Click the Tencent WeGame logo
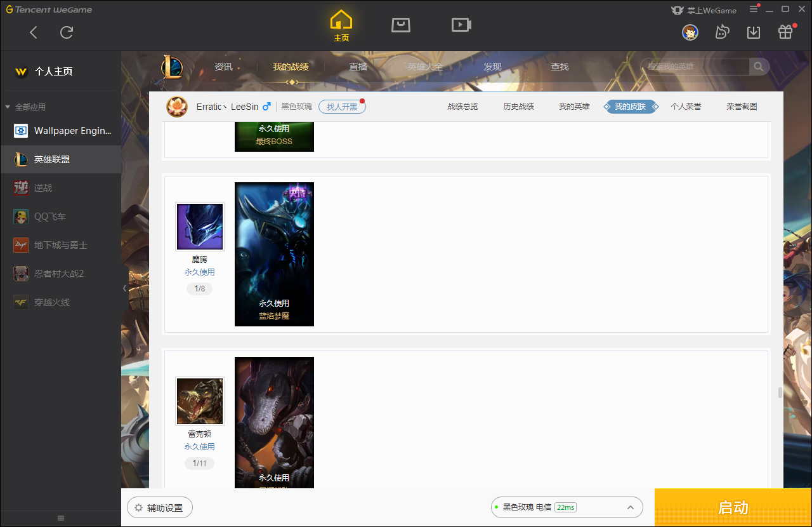Screen dimensions: 812x527 [x=49, y=10]
